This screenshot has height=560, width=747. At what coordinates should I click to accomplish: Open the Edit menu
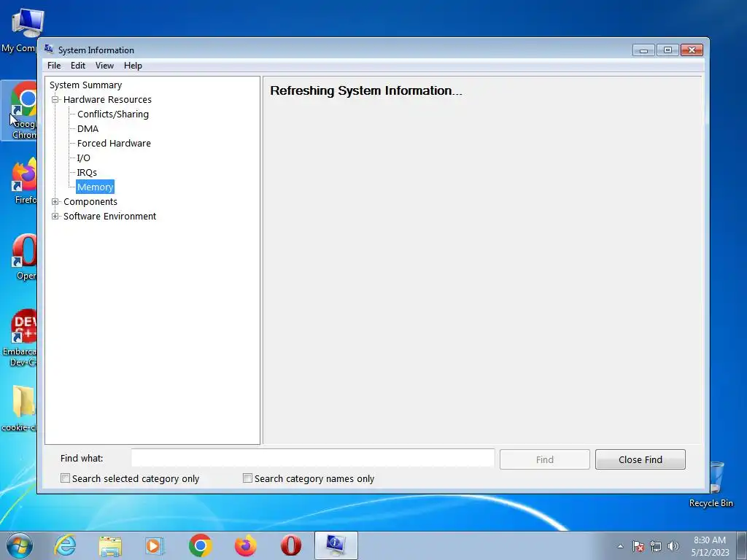coord(77,66)
